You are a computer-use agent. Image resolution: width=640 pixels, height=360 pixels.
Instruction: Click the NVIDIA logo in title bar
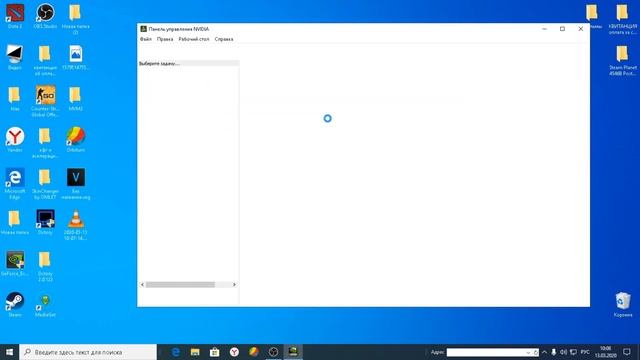(143, 29)
